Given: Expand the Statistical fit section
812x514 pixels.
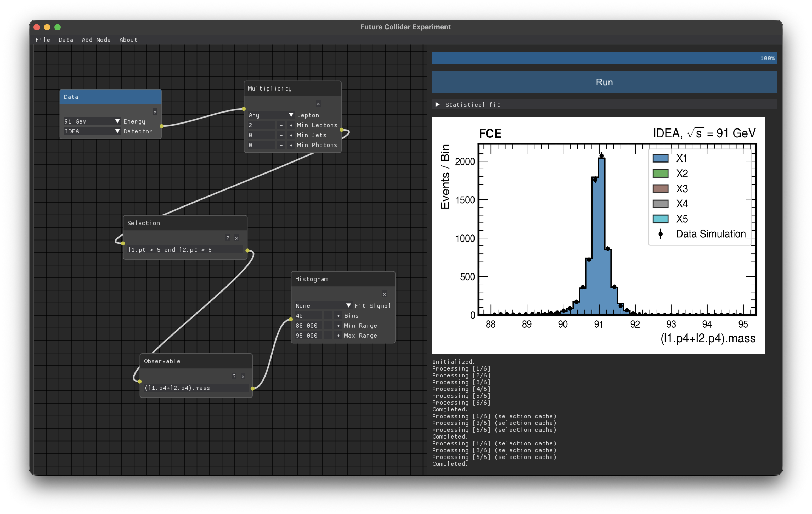Looking at the screenshot, I should (604, 105).
